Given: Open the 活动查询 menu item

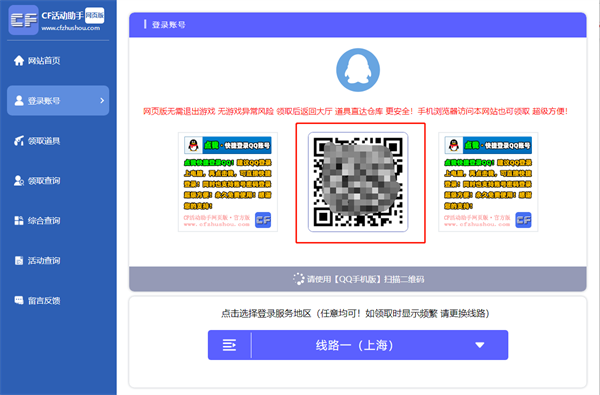Looking at the screenshot, I should point(58,261).
